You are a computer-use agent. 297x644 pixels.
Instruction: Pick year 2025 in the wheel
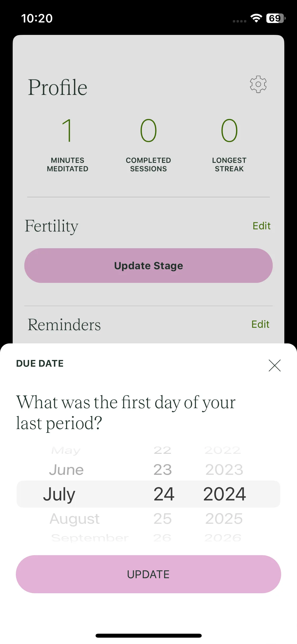(224, 518)
